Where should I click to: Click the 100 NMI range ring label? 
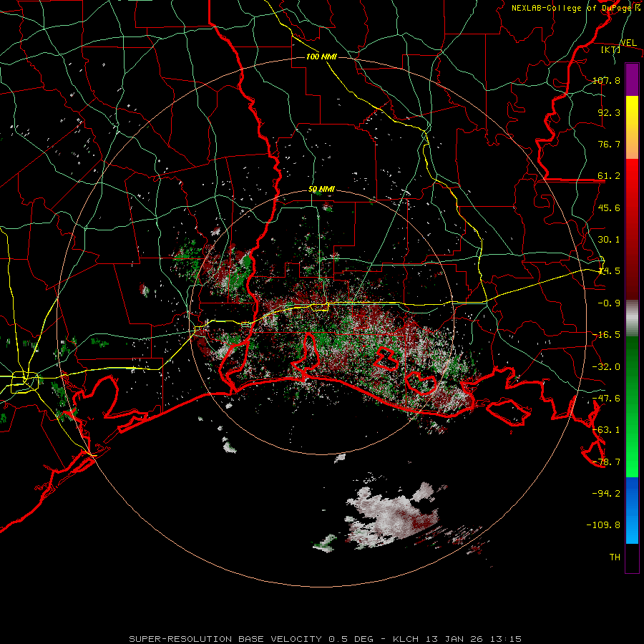pyautogui.click(x=321, y=57)
